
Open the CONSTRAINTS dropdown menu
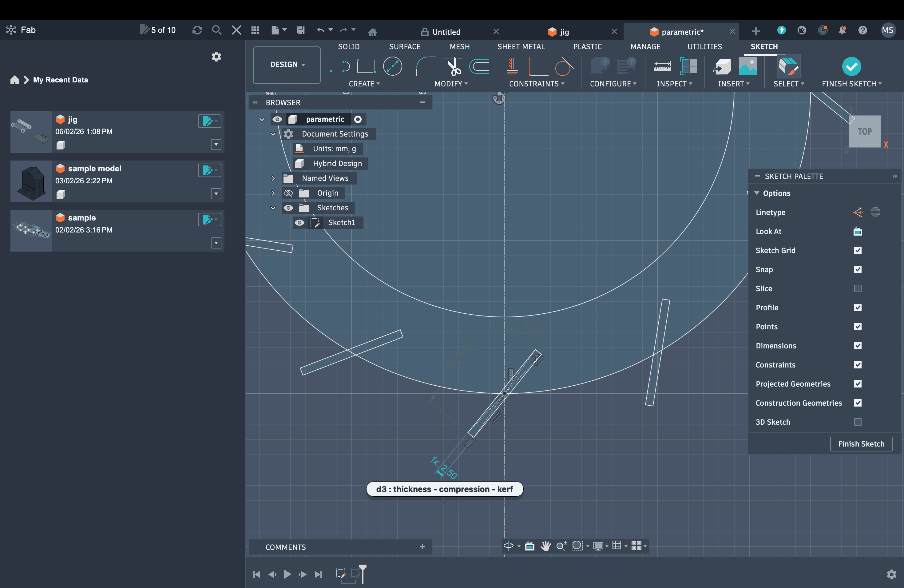(536, 84)
